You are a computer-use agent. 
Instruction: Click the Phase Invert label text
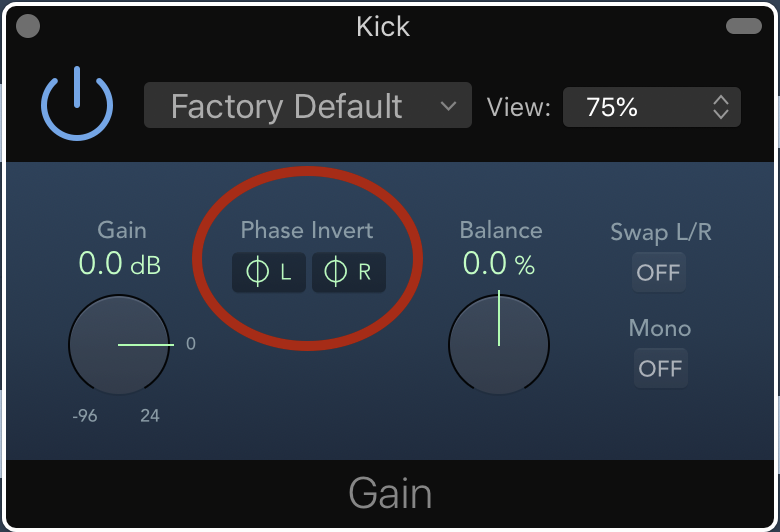[x=307, y=230]
